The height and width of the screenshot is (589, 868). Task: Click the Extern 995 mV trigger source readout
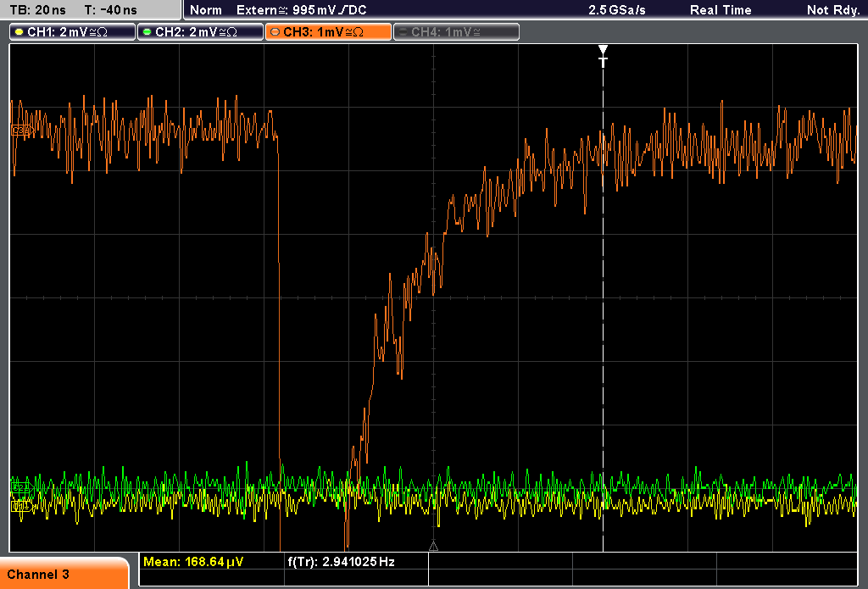301,10
